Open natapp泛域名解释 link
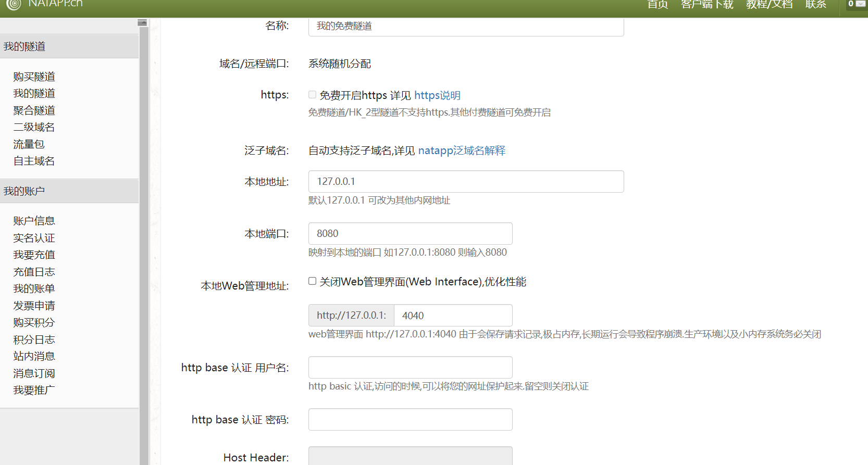 [x=462, y=150]
